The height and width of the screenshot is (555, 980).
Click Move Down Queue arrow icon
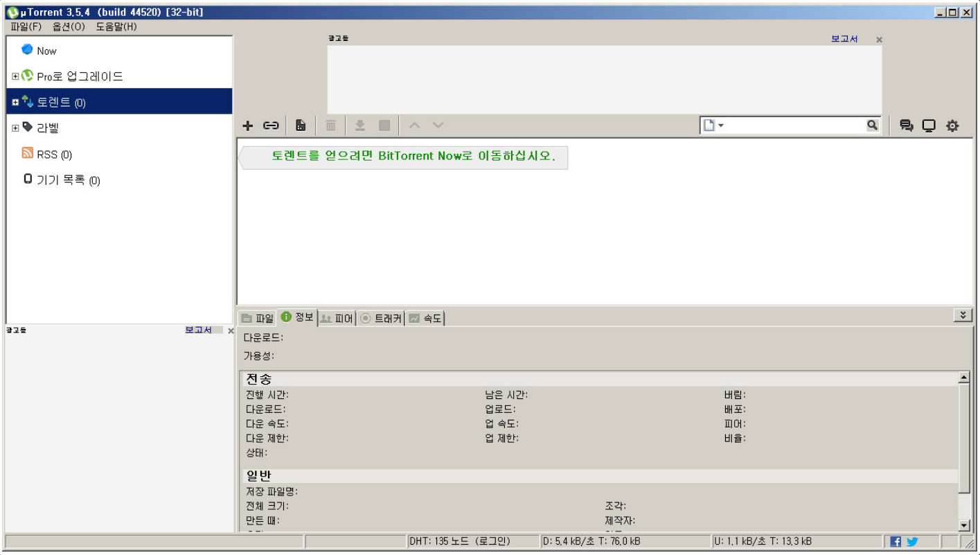[438, 125]
